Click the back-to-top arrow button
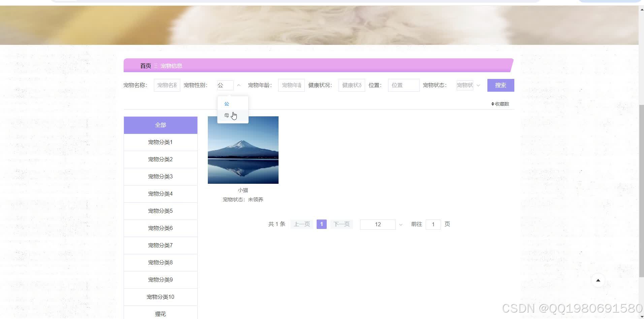 click(x=598, y=280)
